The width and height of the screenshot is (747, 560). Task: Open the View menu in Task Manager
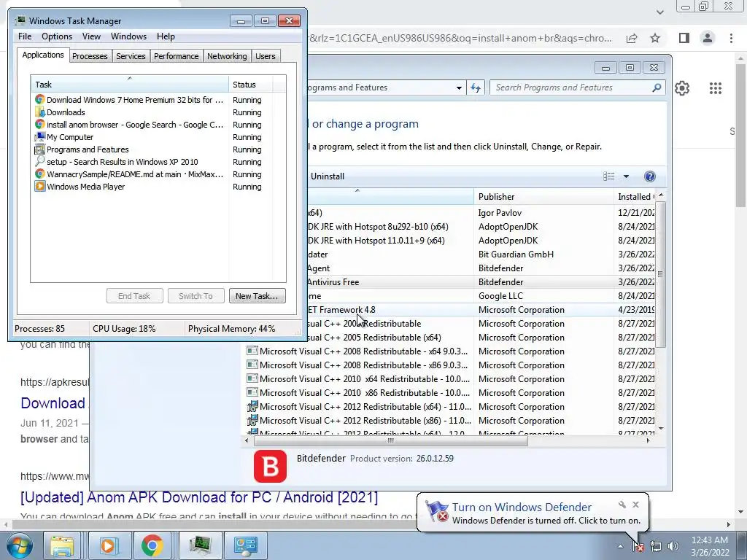(91, 36)
